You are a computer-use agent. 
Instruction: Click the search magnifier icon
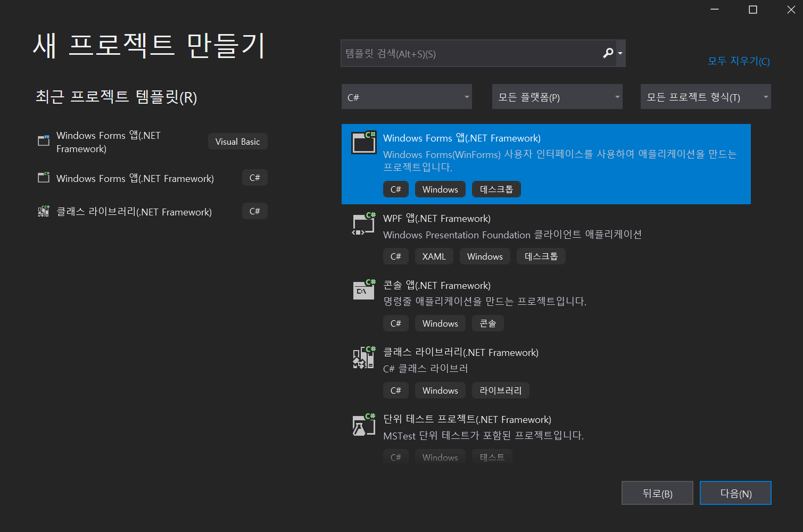click(x=608, y=53)
